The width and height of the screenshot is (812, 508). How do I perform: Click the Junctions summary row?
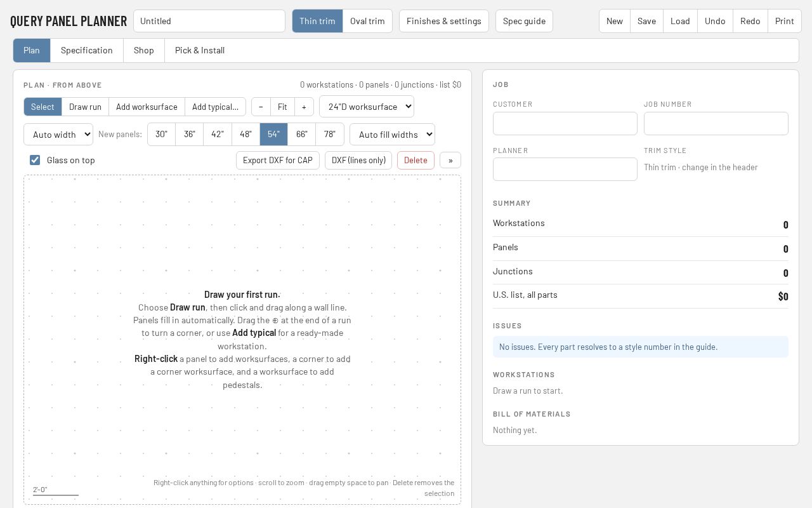pos(641,272)
